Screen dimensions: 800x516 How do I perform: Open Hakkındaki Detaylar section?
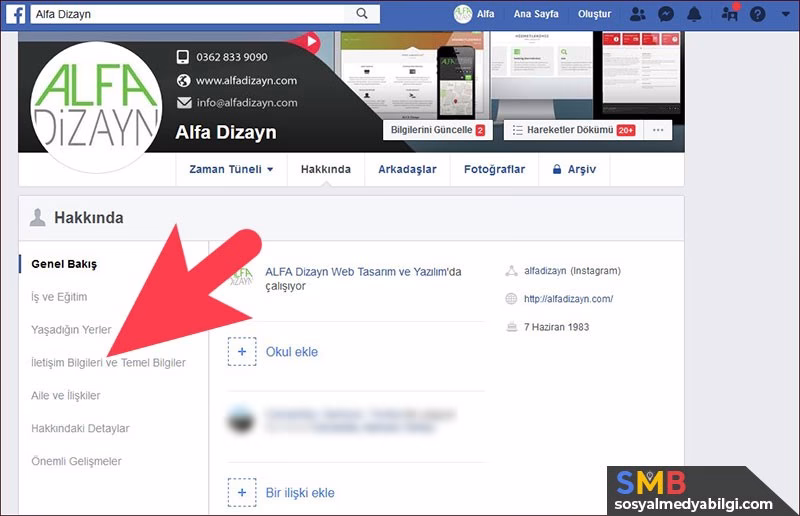[81, 428]
